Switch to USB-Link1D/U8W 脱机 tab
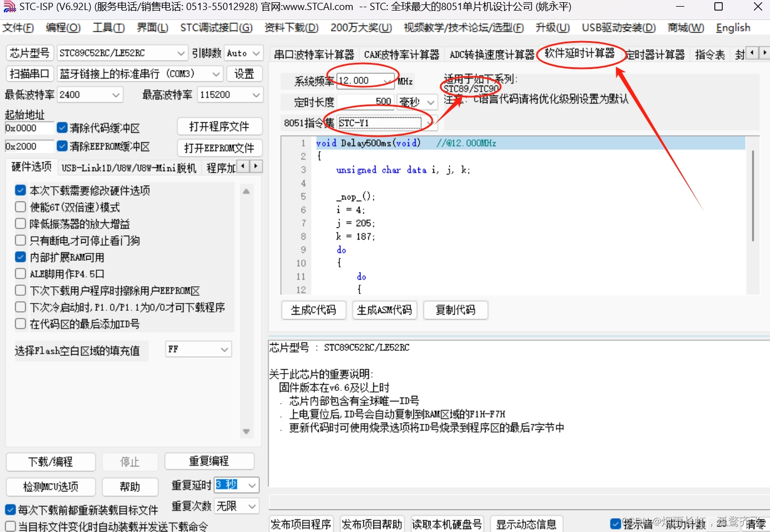770x532 pixels. click(x=129, y=168)
